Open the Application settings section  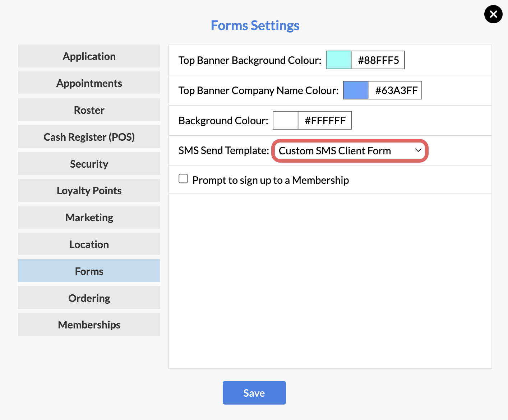coord(89,56)
